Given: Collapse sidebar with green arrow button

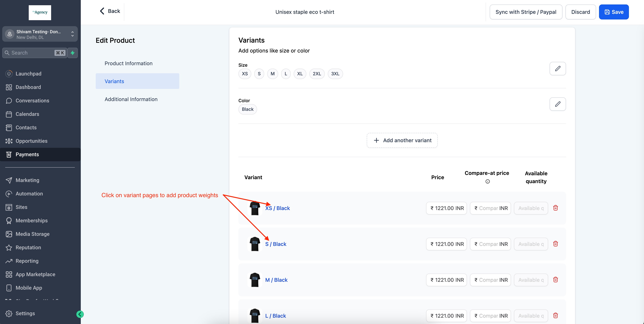Looking at the screenshot, I should pos(80,314).
